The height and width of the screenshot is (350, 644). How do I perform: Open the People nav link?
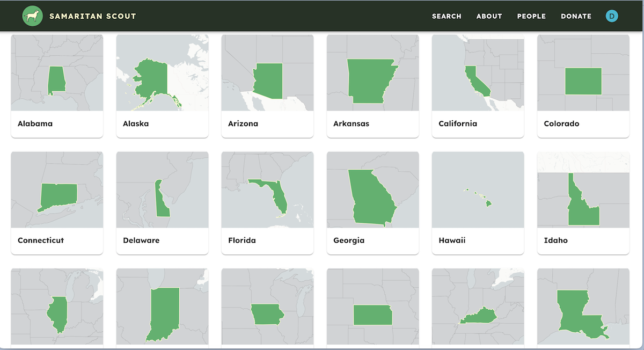tap(531, 16)
